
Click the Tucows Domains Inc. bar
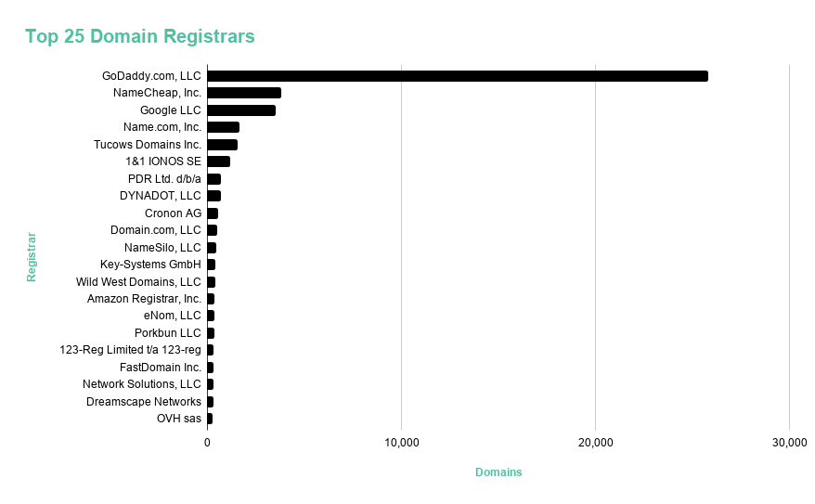(222, 145)
